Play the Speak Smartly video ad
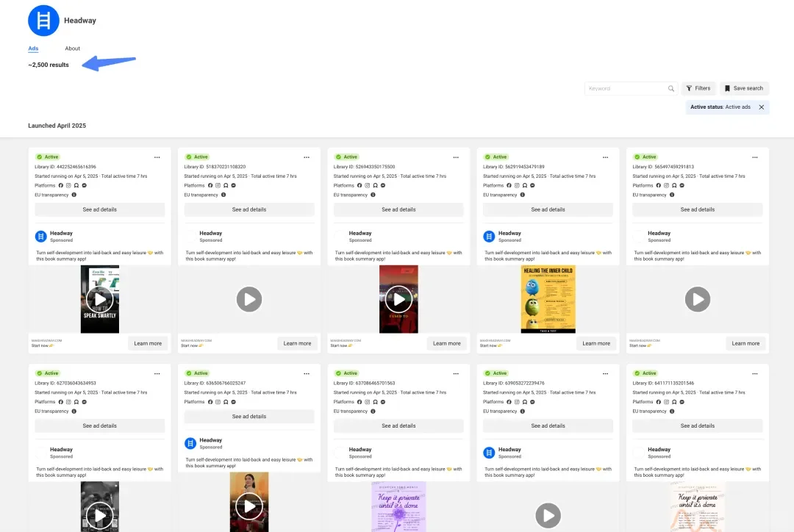 [x=100, y=300]
